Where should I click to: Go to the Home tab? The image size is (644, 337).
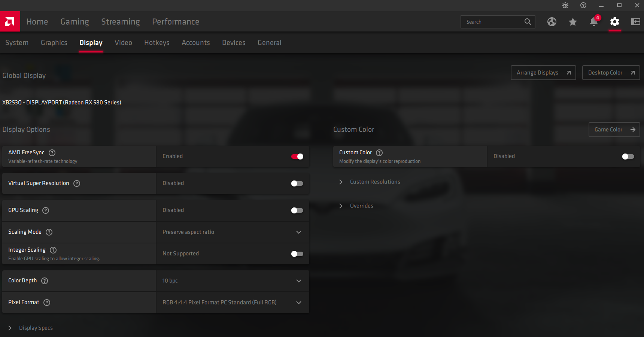(37, 22)
